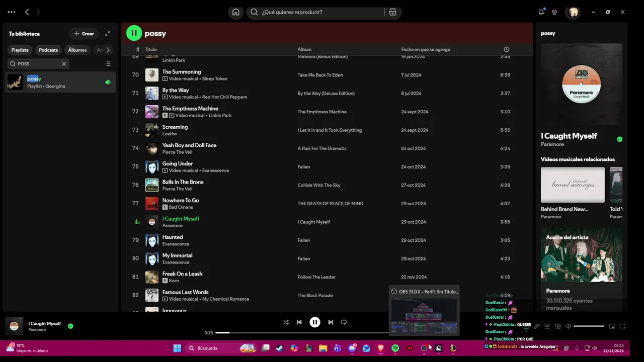Open Discord from the taskbar
644x362 pixels.
(352, 348)
